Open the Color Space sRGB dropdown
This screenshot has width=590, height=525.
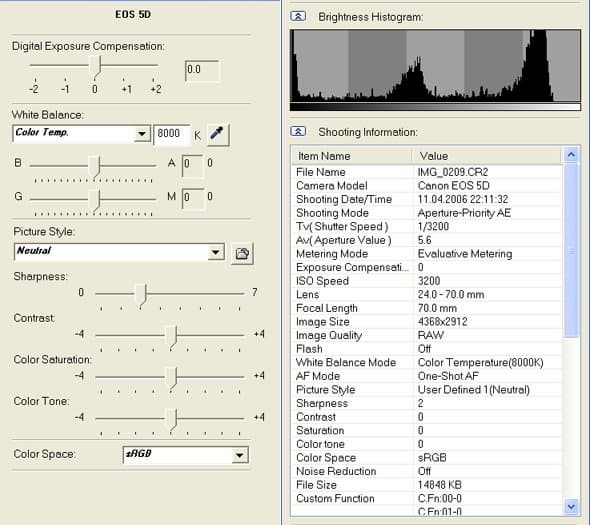click(240, 455)
